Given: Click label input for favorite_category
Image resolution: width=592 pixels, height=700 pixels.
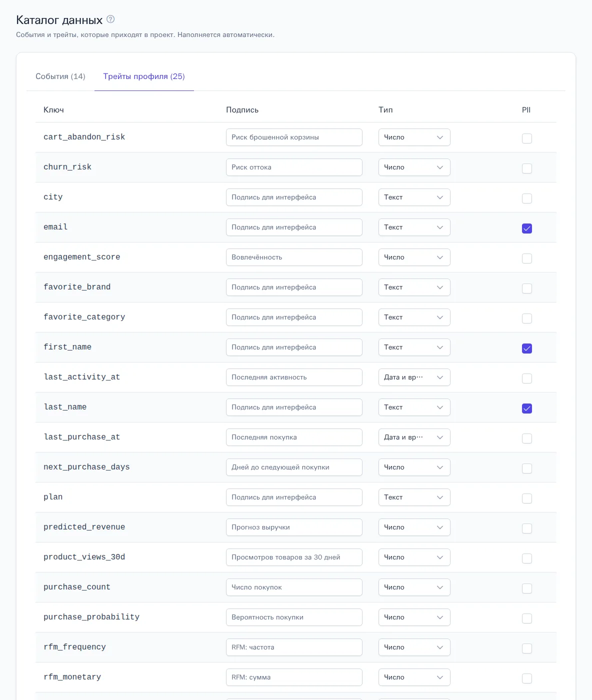Looking at the screenshot, I should pos(294,317).
